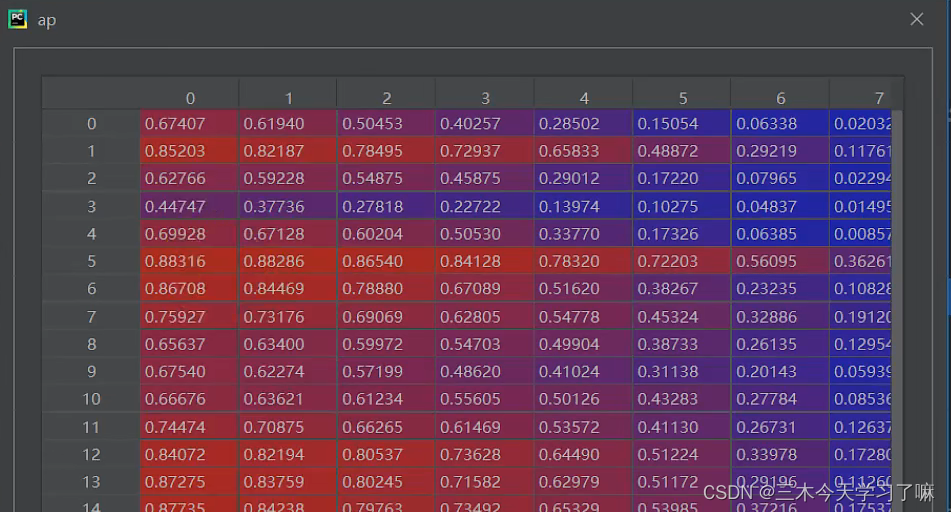Click cell with value 0.70875
Image resolution: width=951 pixels, height=512 pixels.
pos(288,427)
